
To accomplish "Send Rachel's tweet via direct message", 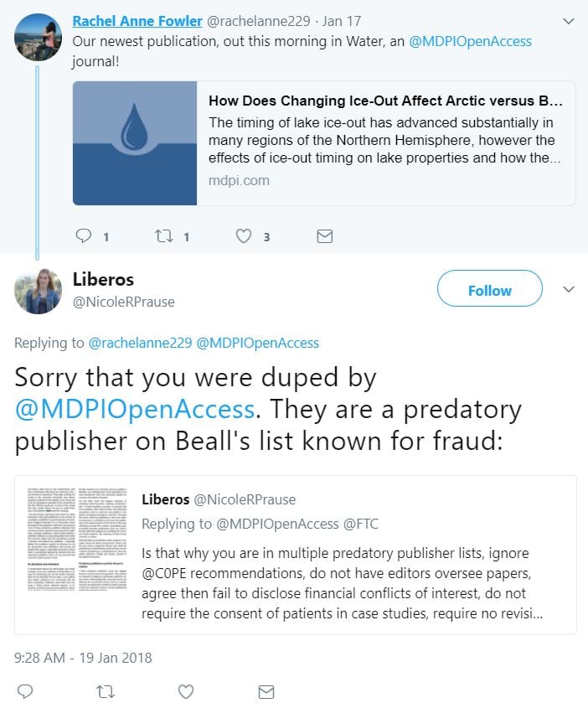I will 324,236.
